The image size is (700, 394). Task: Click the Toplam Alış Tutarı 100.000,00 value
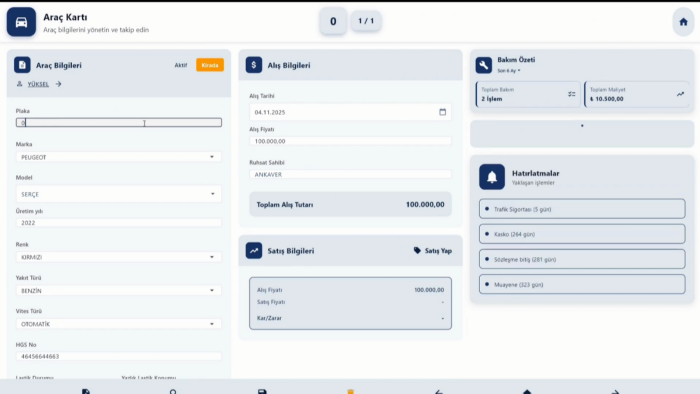point(425,204)
